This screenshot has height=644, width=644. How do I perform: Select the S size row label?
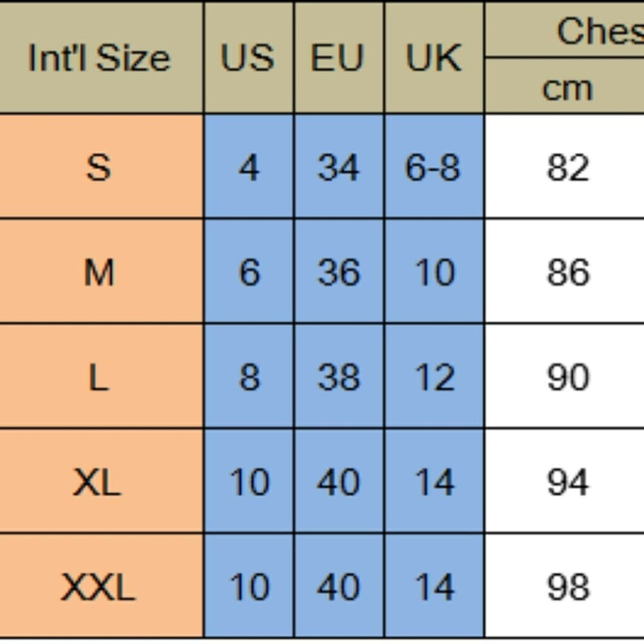[101, 166]
